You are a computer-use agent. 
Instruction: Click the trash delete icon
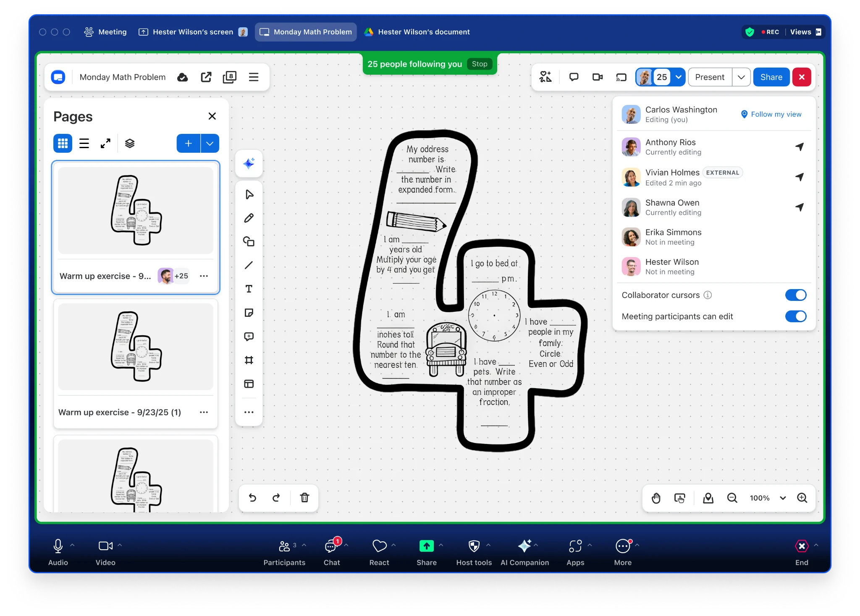305,498
